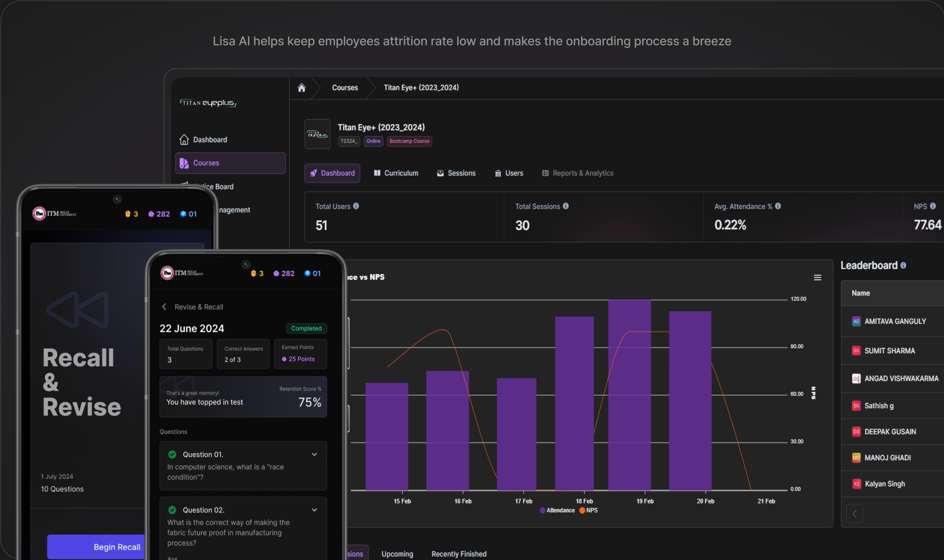Click Question 02 green check icon

click(172, 510)
